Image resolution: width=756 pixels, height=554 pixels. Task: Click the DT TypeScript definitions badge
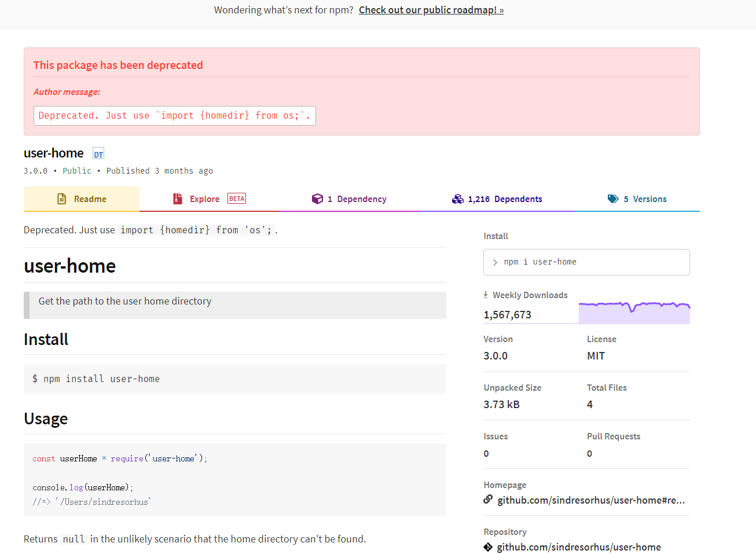coord(98,154)
